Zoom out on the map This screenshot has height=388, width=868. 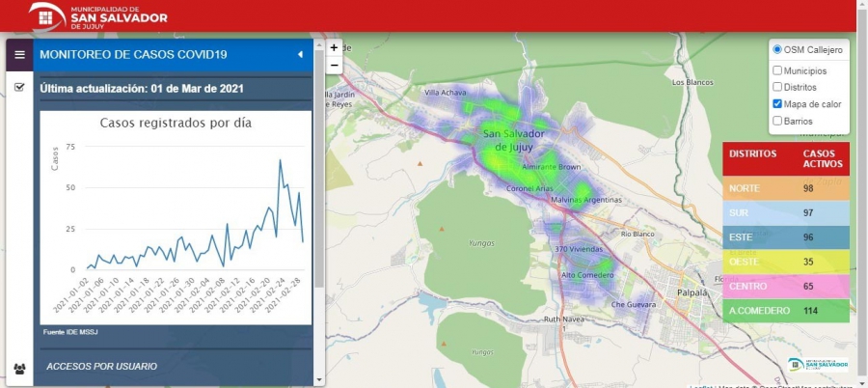[x=334, y=65]
